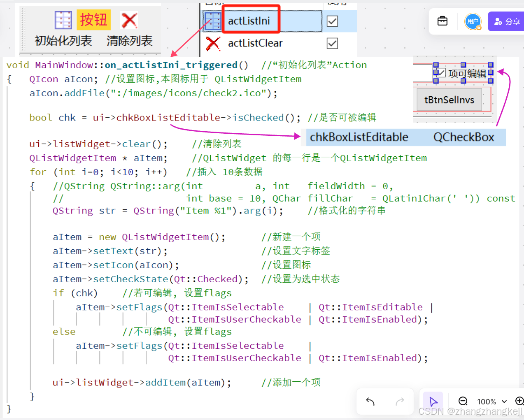Click the on_actListIni_triggered function name
The image size is (524, 420).
pos(171,65)
